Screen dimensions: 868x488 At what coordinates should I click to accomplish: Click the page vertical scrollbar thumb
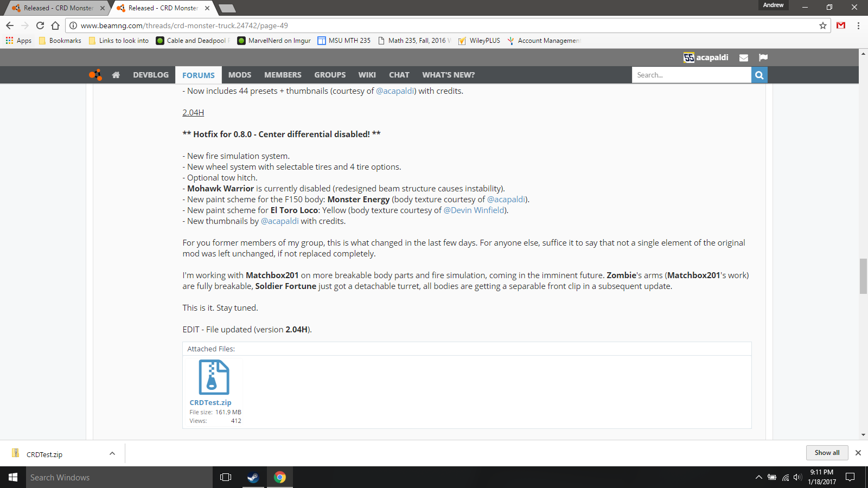click(863, 277)
